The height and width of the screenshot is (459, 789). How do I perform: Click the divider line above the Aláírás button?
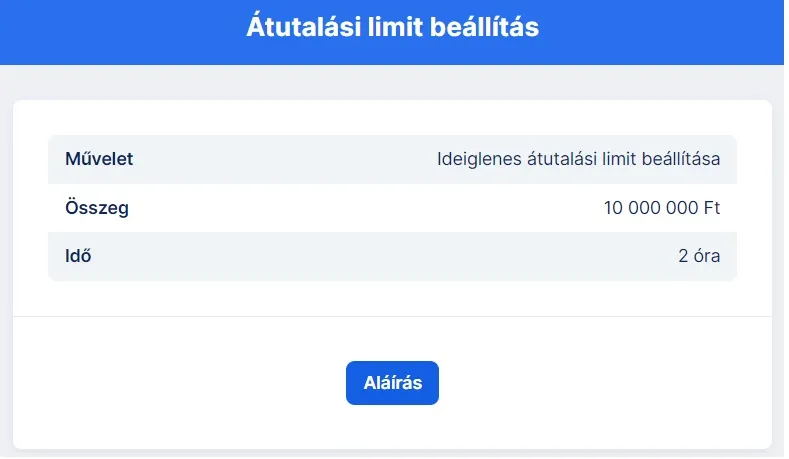click(392, 316)
